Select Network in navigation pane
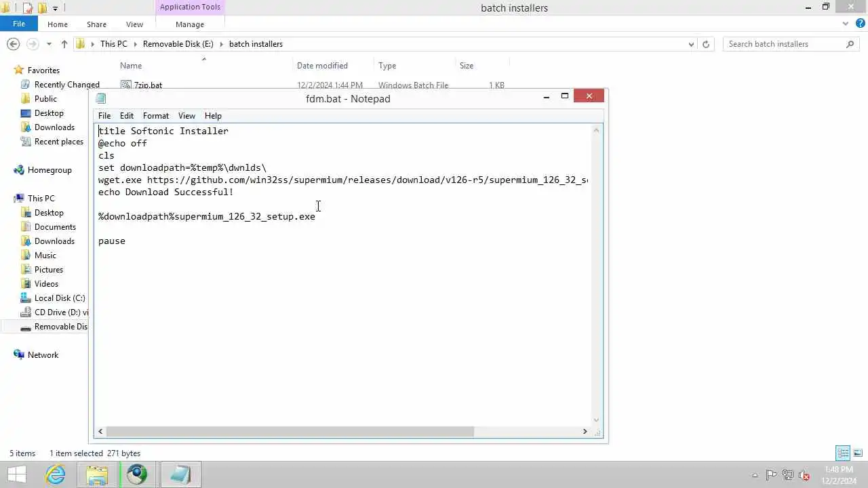The height and width of the screenshot is (488, 868). point(43,355)
